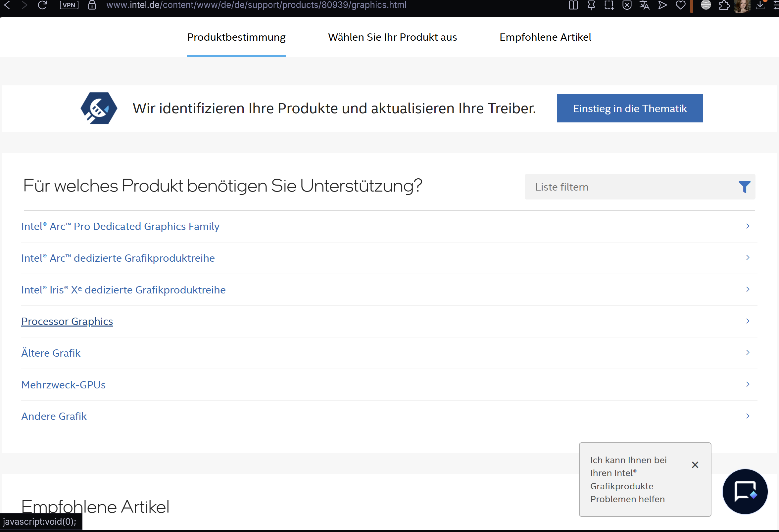Dismiss the chat helper popup
This screenshot has width=779, height=532.
point(695,465)
